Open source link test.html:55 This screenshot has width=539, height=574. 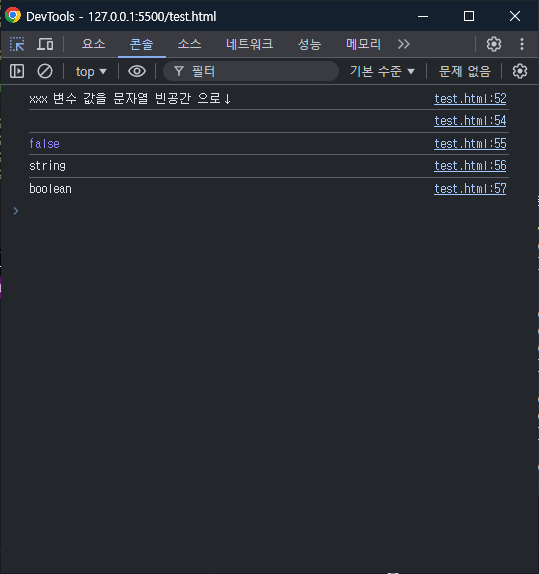click(x=470, y=144)
